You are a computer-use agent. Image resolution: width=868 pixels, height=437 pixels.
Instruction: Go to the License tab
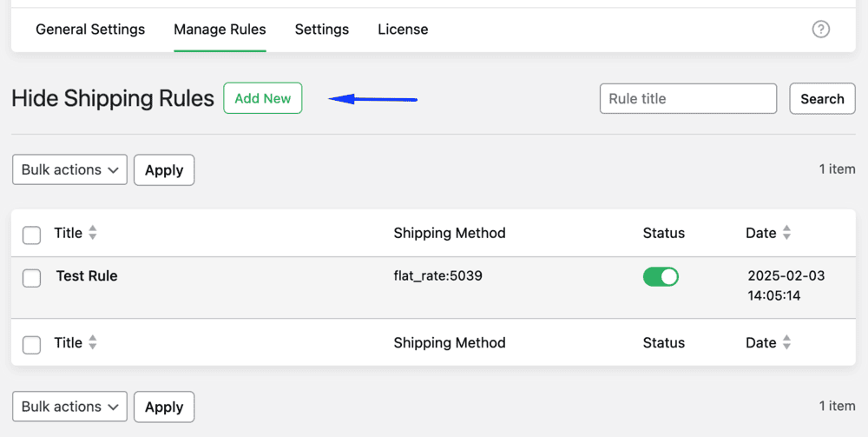pos(403,30)
